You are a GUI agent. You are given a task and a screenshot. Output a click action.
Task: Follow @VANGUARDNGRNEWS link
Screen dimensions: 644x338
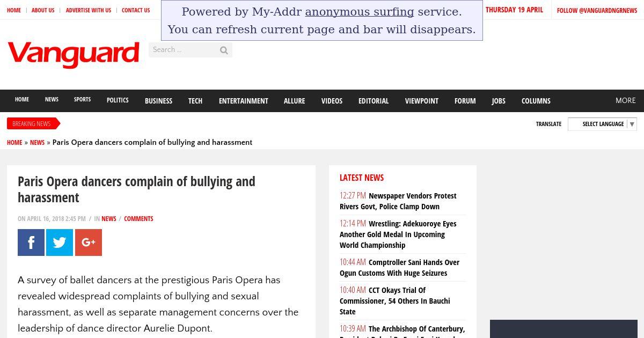coord(597,10)
